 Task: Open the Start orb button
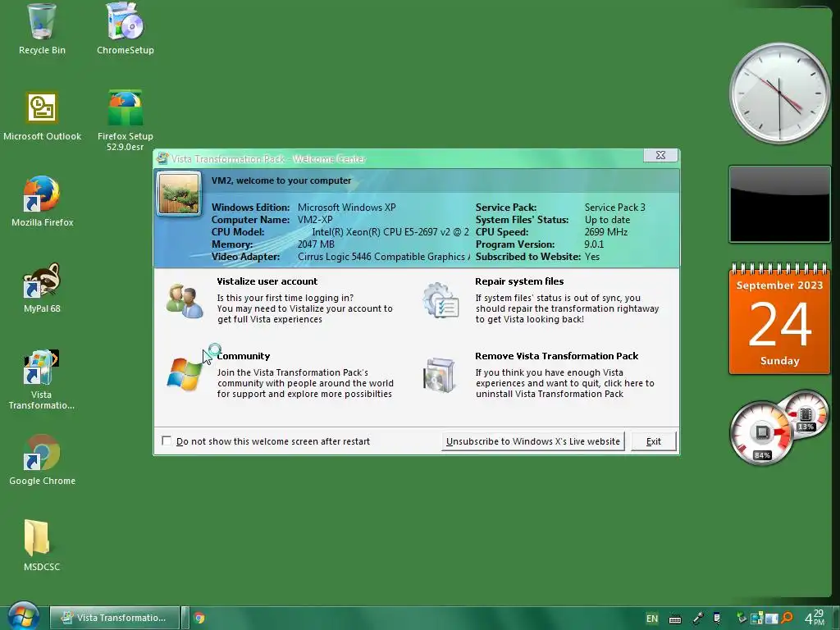pyautogui.click(x=22, y=616)
